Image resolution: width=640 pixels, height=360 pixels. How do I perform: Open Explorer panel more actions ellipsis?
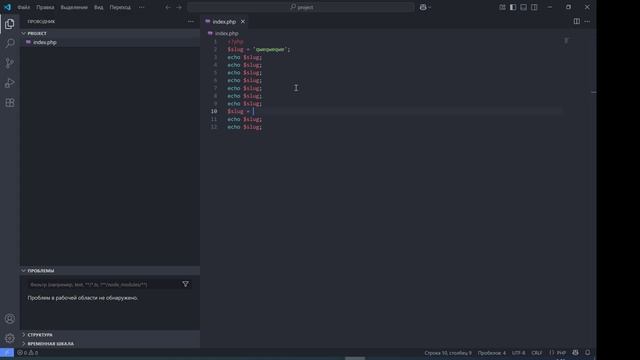click(191, 21)
